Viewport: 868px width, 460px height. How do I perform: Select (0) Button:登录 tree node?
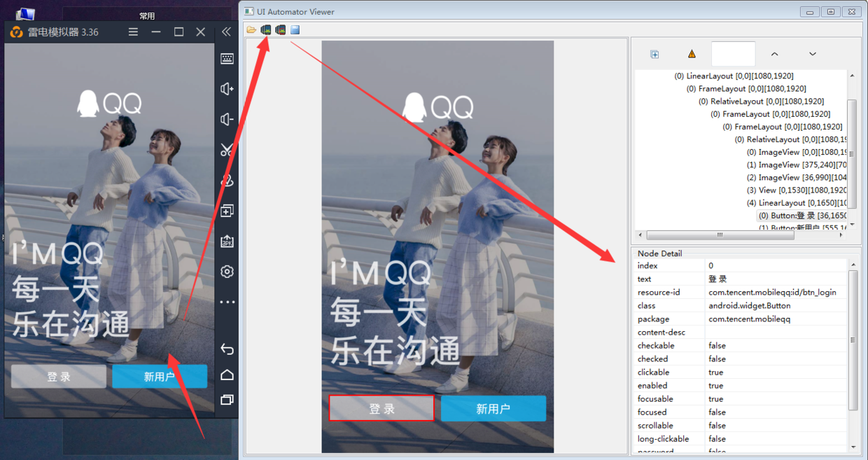click(x=802, y=216)
